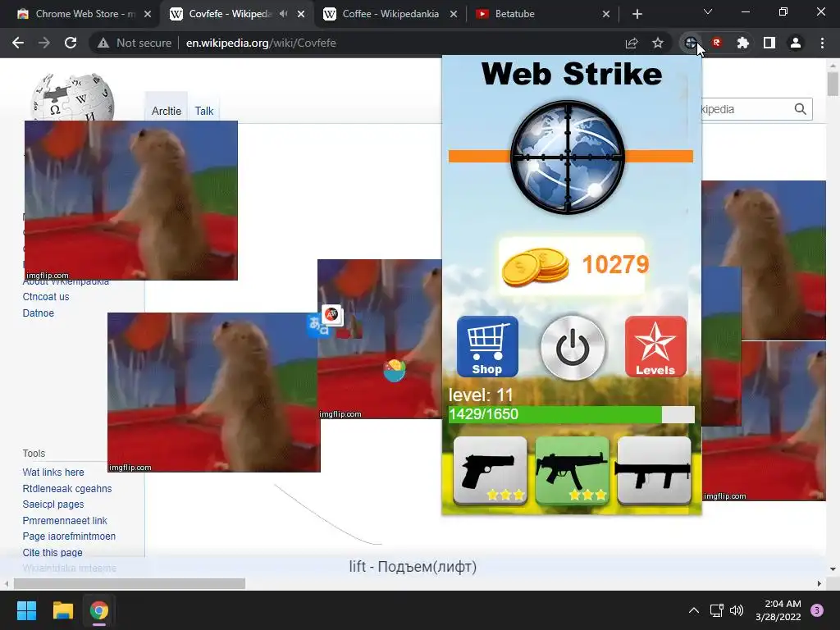This screenshot has width=840, height=630.
Task: Select the submachine gun weapon
Action: click(572, 470)
